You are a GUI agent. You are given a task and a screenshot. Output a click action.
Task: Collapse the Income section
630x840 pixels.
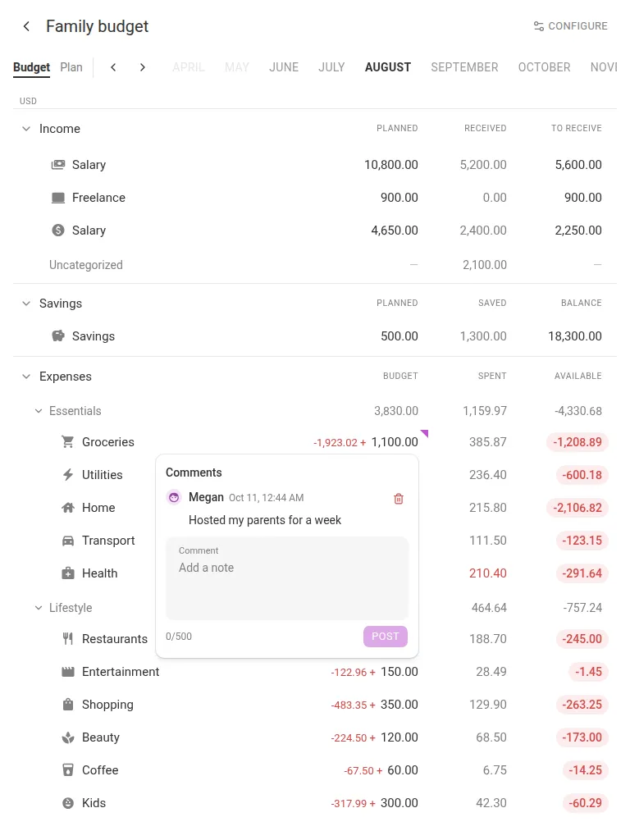[x=25, y=129]
